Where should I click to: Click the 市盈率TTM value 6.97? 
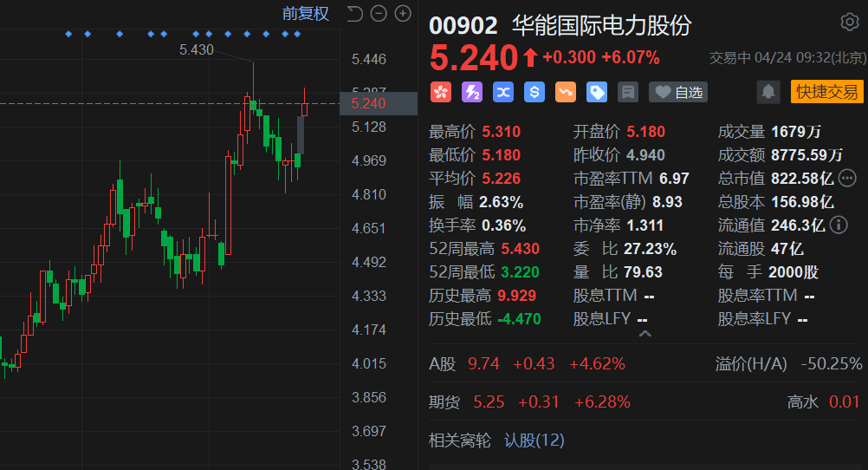[x=674, y=179]
